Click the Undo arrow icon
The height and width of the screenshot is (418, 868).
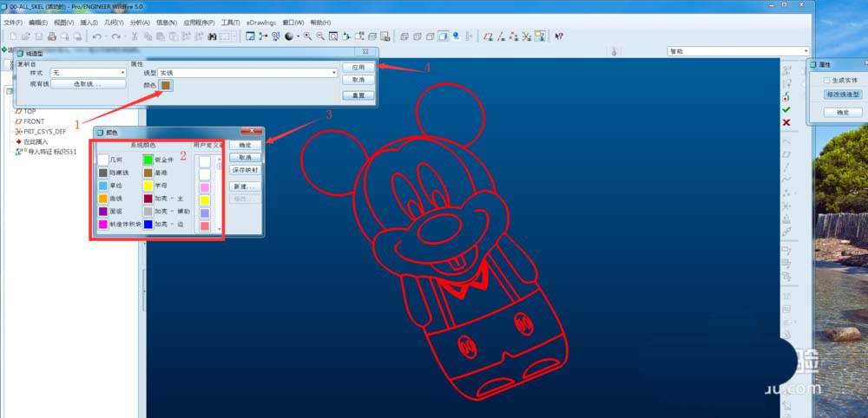coord(96,36)
